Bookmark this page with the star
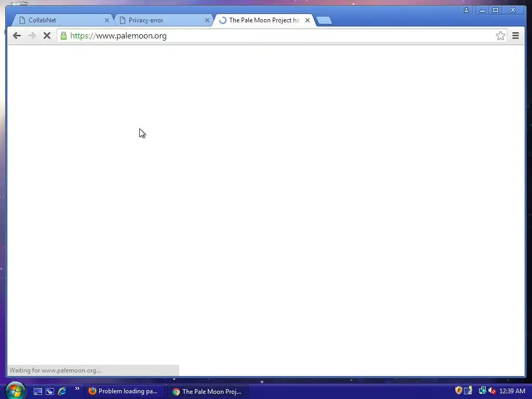The image size is (532, 399). pos(500,36)
